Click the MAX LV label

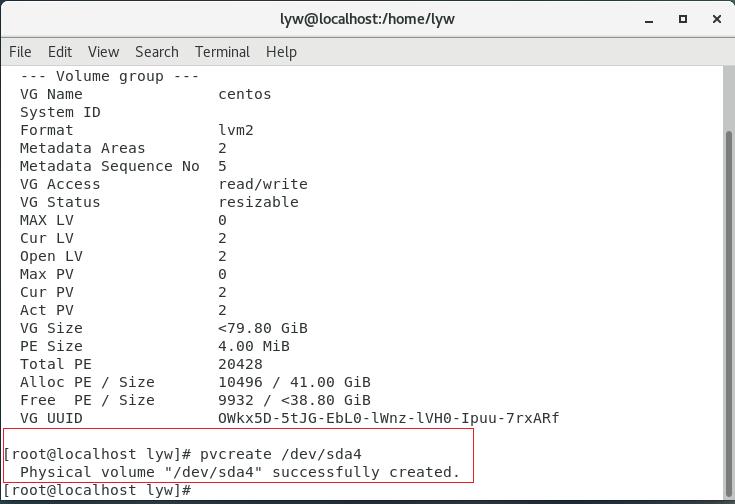point(47,220)
